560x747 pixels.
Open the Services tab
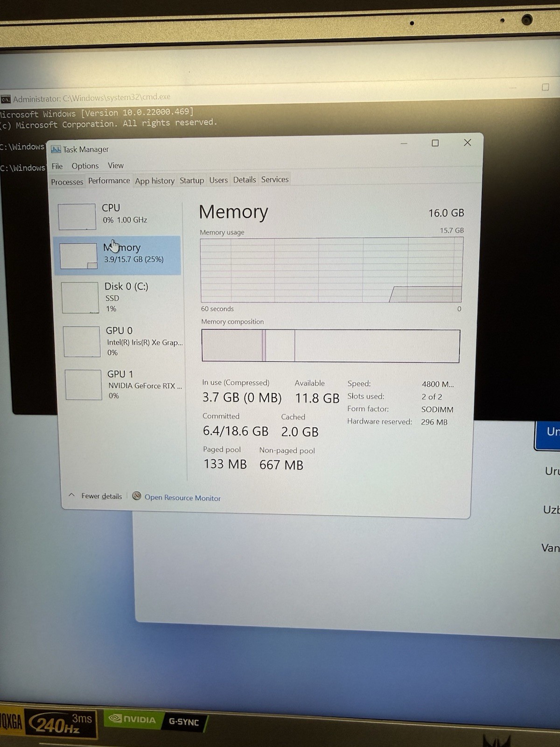tap(275, 179)
